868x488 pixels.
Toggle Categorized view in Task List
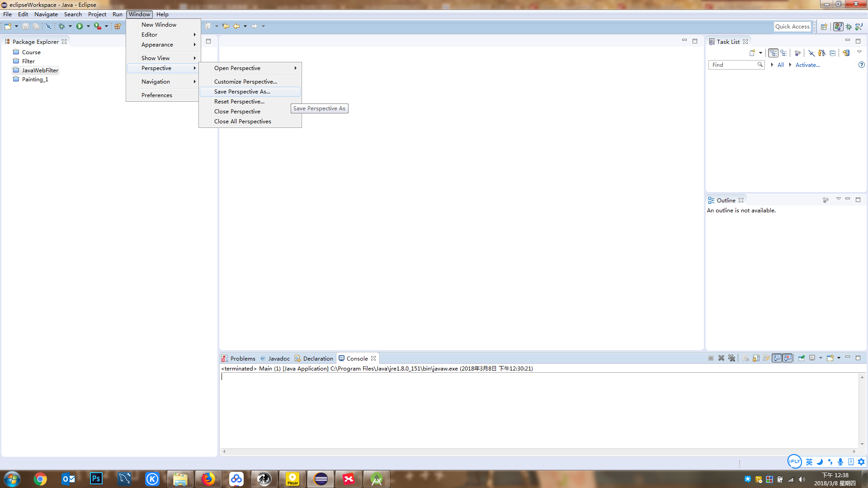click(x=773, y=53)
